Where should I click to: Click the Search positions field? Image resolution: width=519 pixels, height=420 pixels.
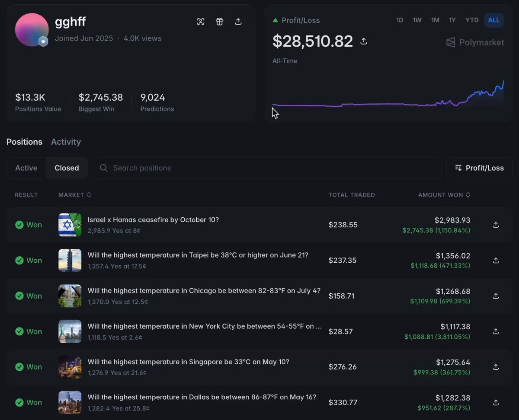coord(267,168)
